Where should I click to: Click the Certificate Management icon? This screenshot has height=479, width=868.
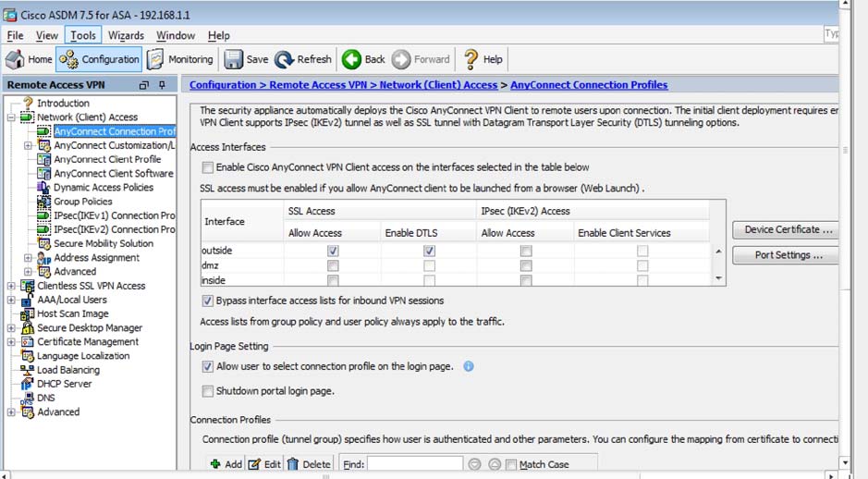pyautogui.click(x=27, y=341)
